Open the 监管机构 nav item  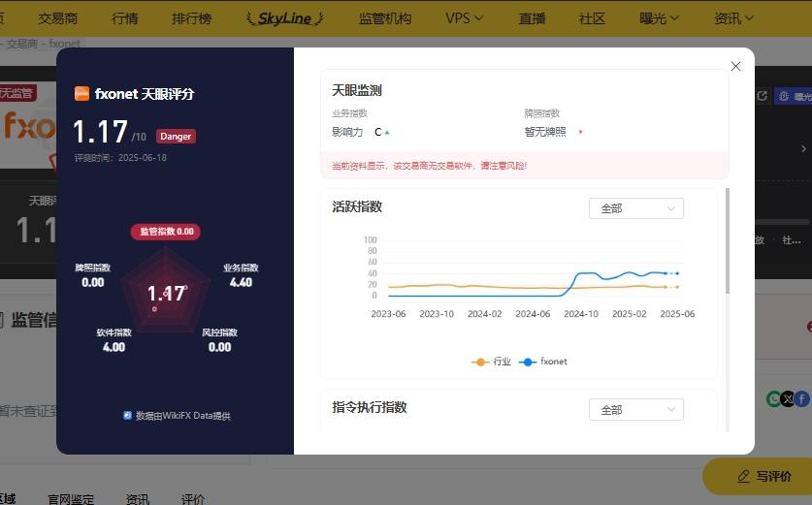(x=385, y=18)
